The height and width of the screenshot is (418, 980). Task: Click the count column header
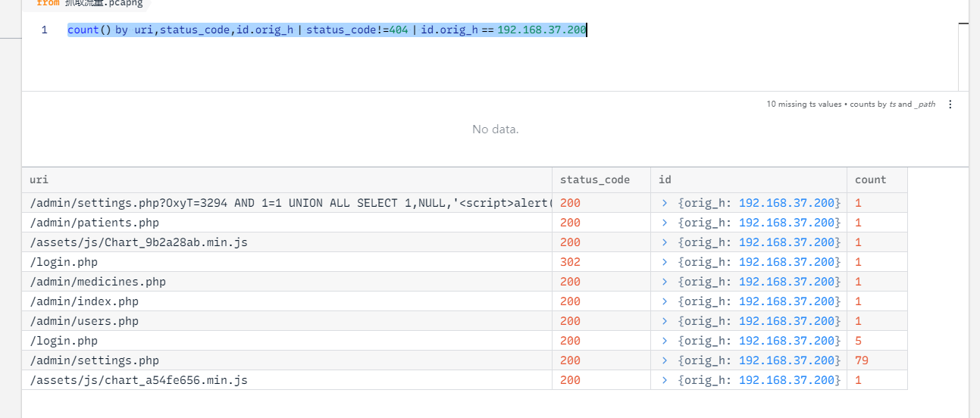[x=870, y=179]
